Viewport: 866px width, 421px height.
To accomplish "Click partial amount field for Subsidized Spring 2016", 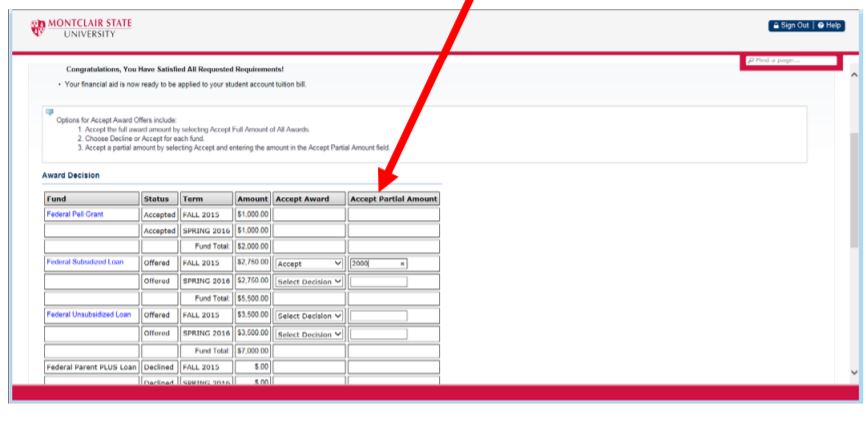I will tap(378, 281).
